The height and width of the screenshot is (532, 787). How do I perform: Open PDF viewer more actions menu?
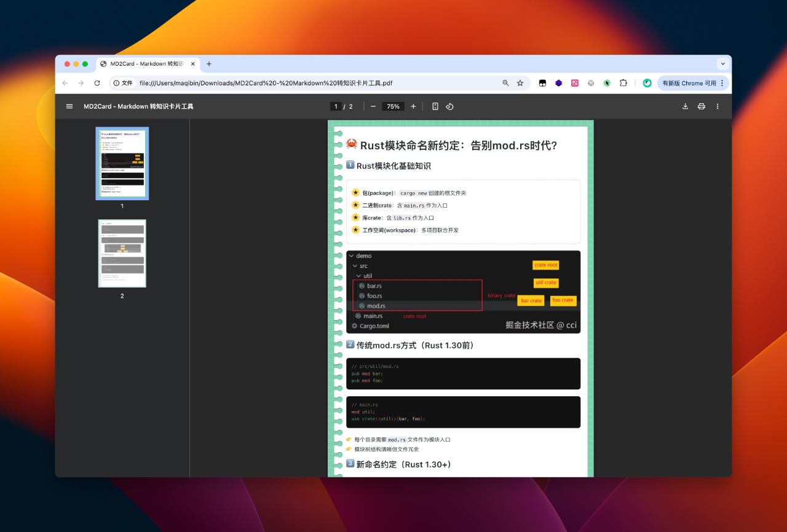coord(718,106)
